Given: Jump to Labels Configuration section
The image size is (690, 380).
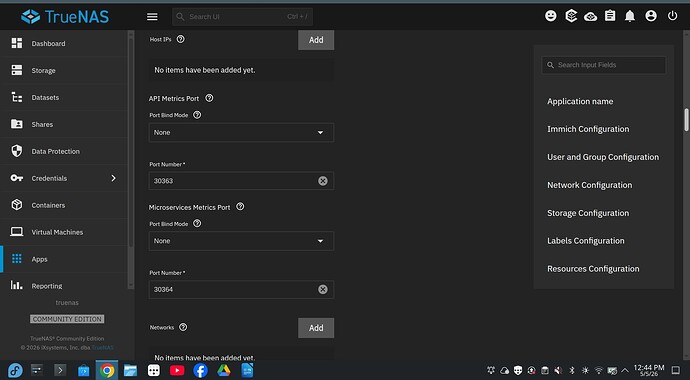Looking at the screenshot, I should pyautogui.click(x=586, y=241).
